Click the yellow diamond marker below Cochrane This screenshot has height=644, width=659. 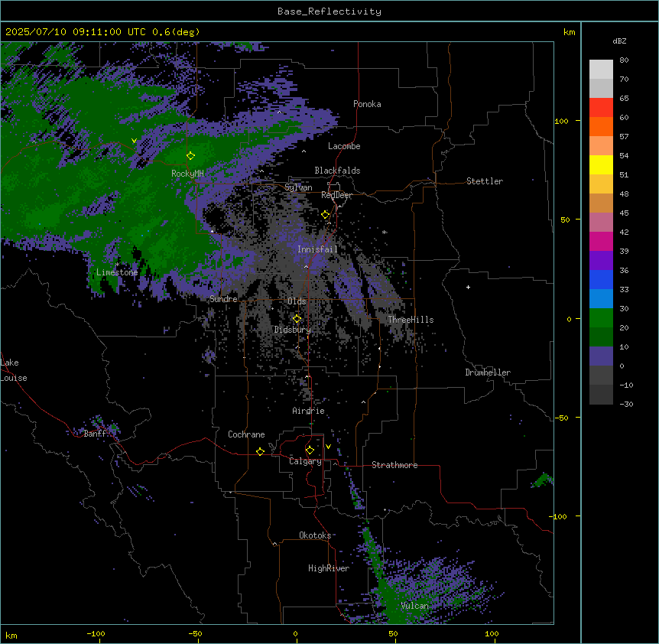[x=260, y=451]
